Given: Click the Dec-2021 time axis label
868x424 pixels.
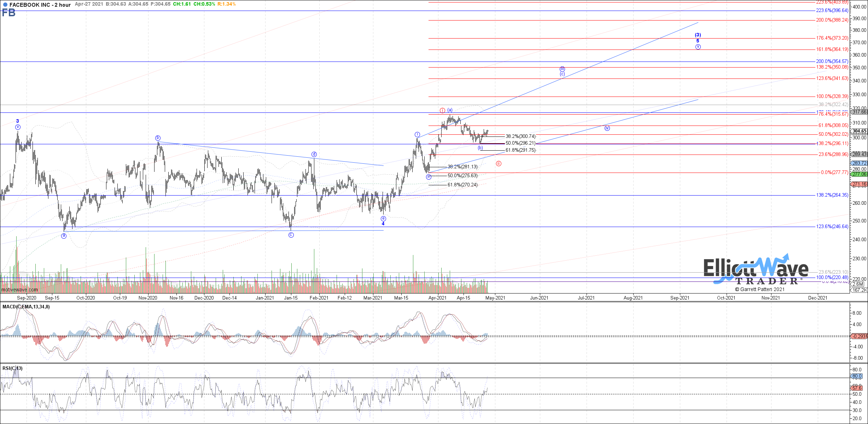Looking at the screenshot, I should [818, 298].
